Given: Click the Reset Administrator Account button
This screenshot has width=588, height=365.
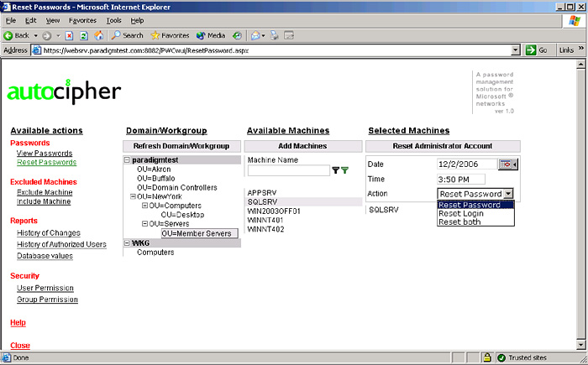Looking at the screenshot, I should pos(443,146).
